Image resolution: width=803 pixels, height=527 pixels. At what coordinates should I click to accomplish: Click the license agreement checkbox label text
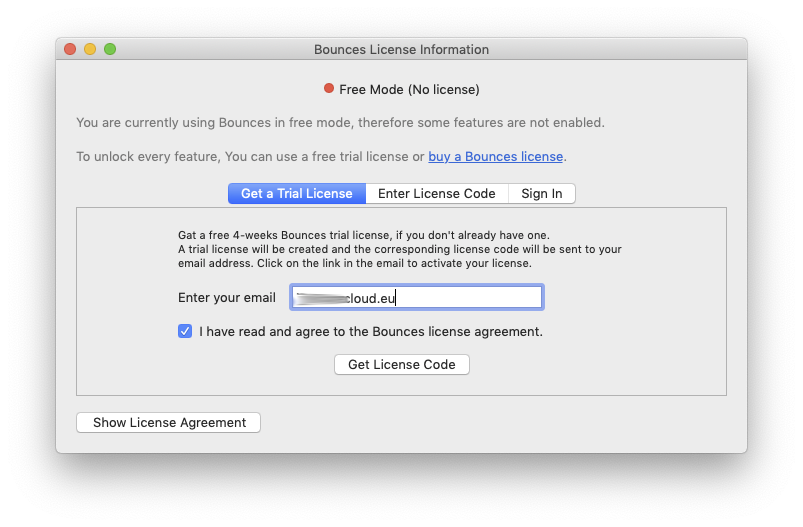pyautogui.click(x=371, y=331)
